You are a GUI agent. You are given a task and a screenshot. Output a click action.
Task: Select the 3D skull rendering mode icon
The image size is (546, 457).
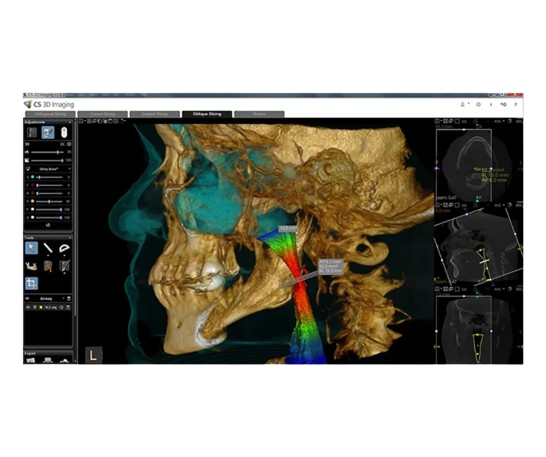click(x=48, y=133)
